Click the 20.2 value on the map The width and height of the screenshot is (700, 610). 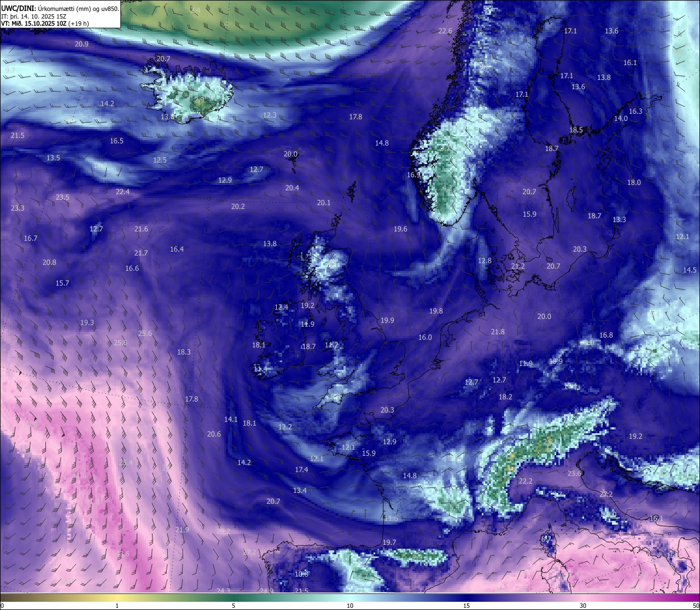point(238,207)
